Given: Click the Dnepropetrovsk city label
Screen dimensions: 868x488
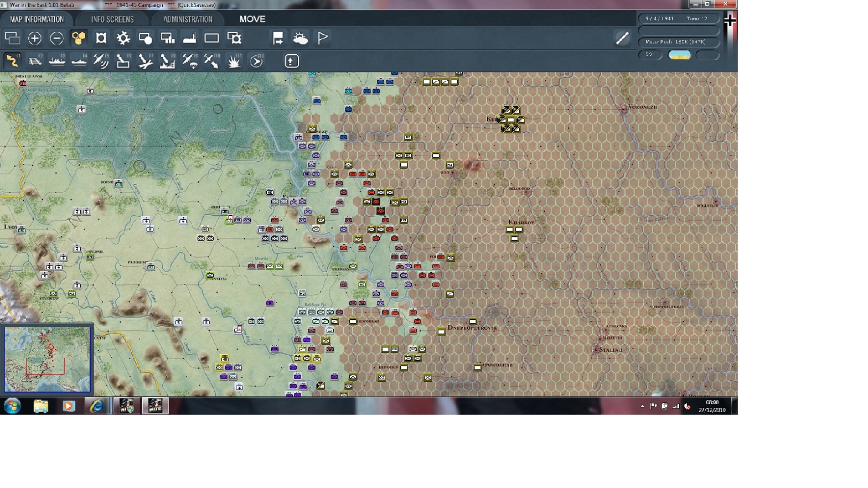Looking at the screenshot, I should pos(472,328).
